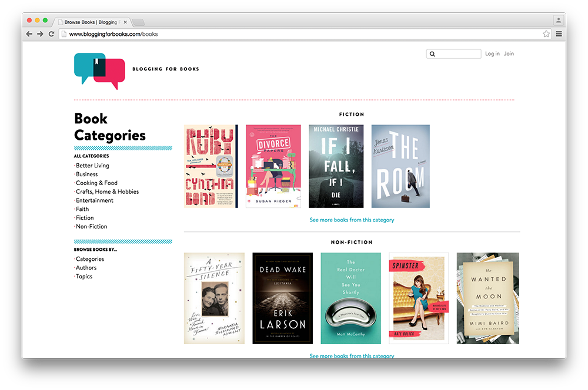This screenshot has width=588, height=390.
Task: Browse books by Authors
Action: pos(86,268)
